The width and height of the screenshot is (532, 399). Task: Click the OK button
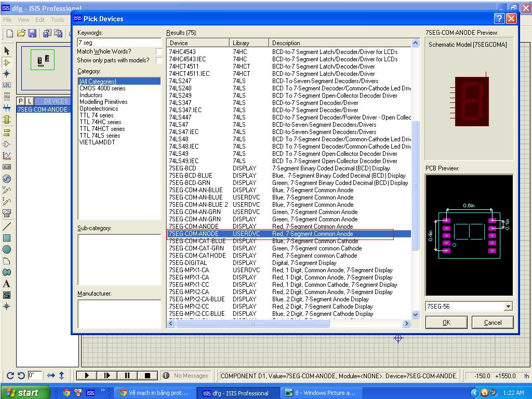[x=446, y=323]
